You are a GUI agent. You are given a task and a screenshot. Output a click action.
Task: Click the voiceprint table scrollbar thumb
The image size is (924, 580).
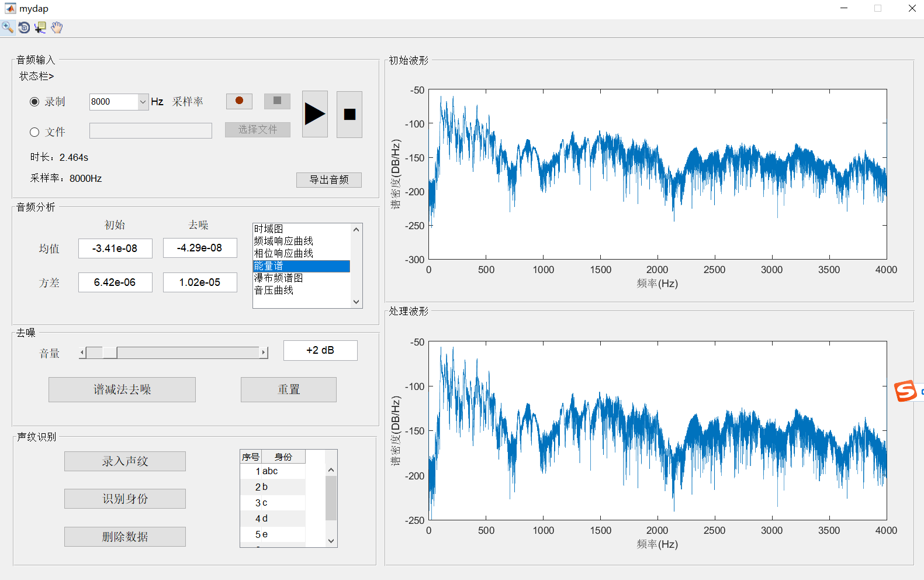(x=331, y=498)
